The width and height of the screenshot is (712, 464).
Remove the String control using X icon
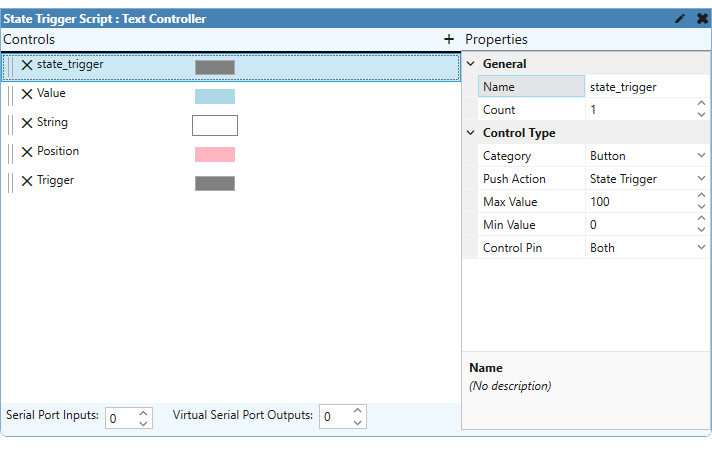coord(27,123)
